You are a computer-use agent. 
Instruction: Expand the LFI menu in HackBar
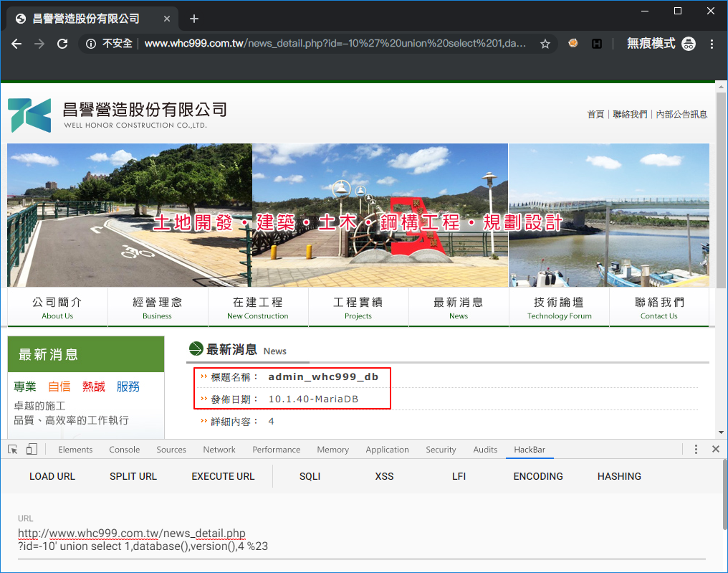coord(459,476)
